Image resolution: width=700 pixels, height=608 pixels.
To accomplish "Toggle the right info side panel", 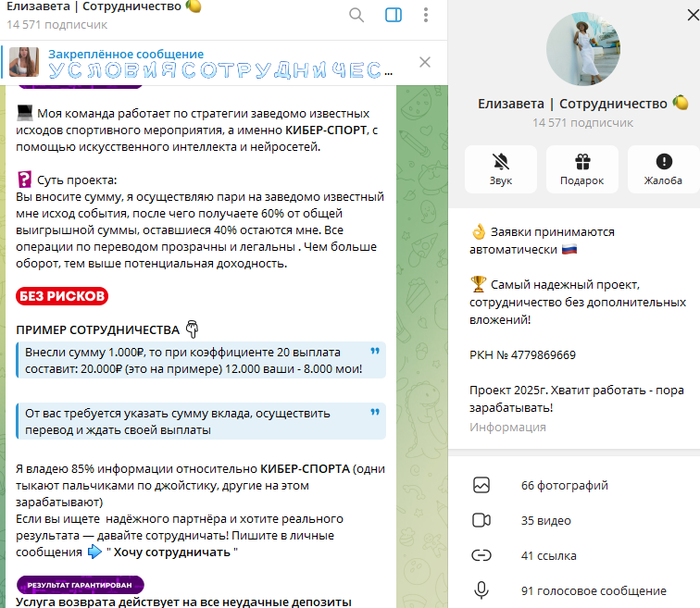I will coord(394,15).
